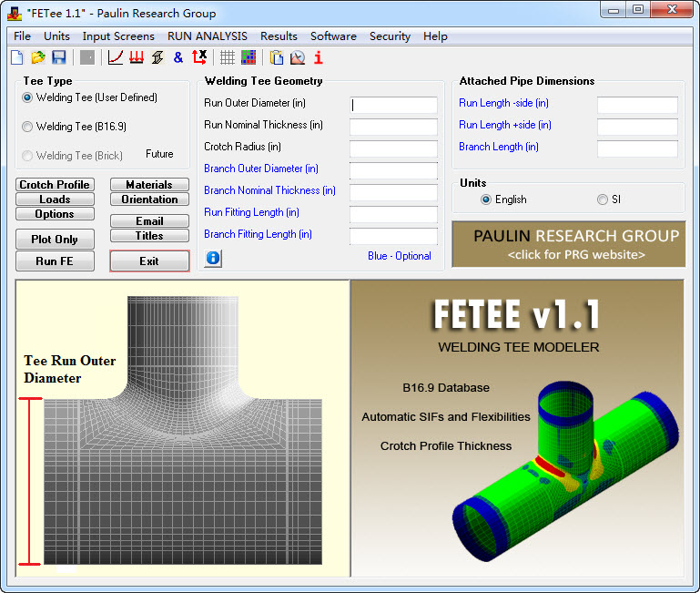The width and height of the screenshot is (700, 593).
Task: Click the Plot Only button
Action: [x=55, y=239]
